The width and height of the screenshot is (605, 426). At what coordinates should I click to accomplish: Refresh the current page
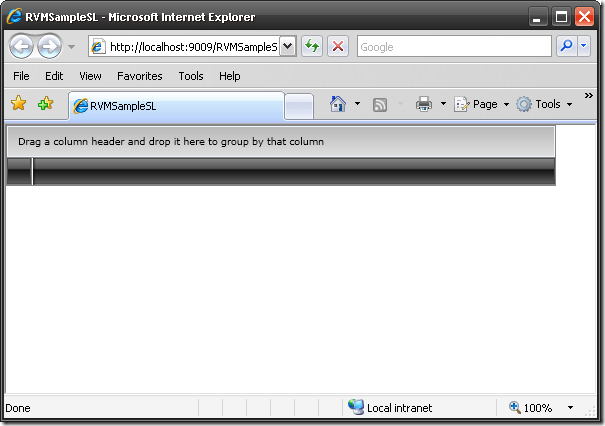(312, 46)
